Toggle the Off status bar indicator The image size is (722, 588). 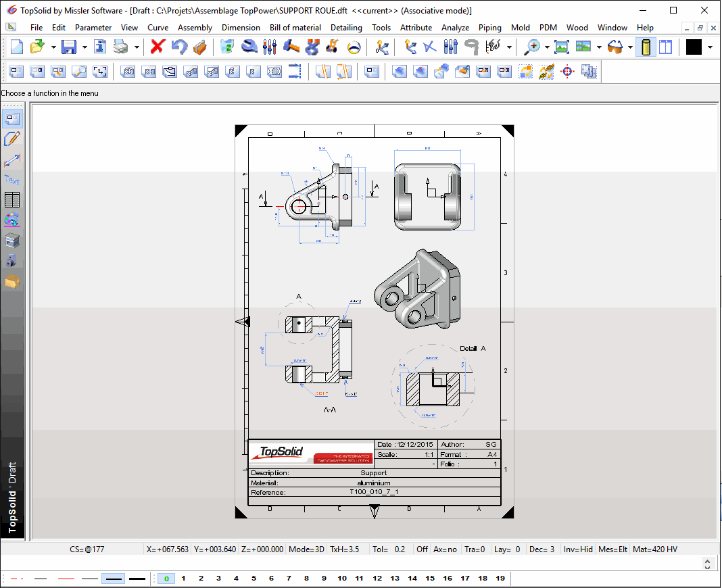pos(422,549)
